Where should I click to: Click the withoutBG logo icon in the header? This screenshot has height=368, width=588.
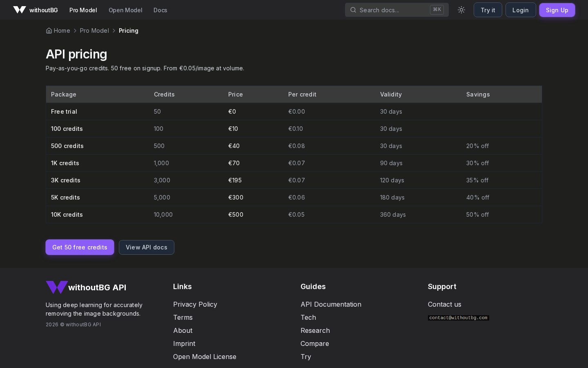20,10
